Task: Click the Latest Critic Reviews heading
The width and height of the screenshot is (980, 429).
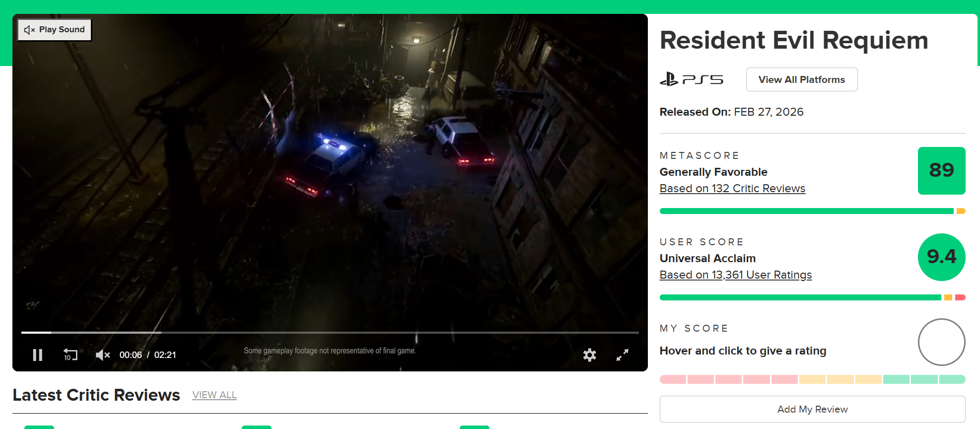Action: [96, 395]
